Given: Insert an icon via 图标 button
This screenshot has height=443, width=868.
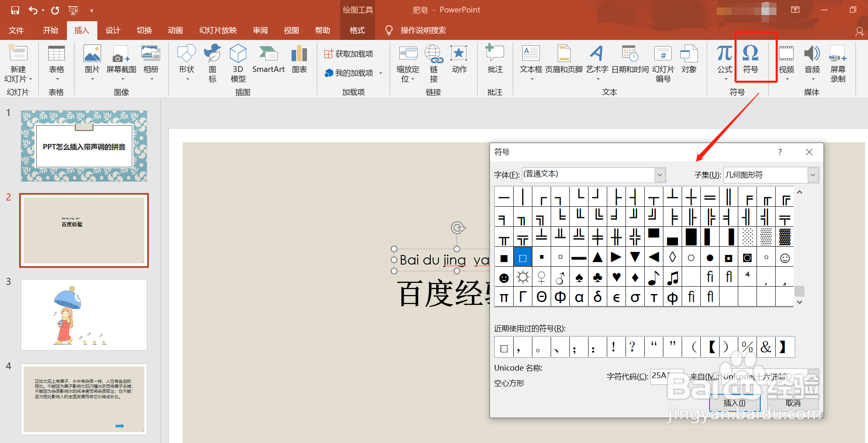Looking at the screenshot, I should click(213, 64).
